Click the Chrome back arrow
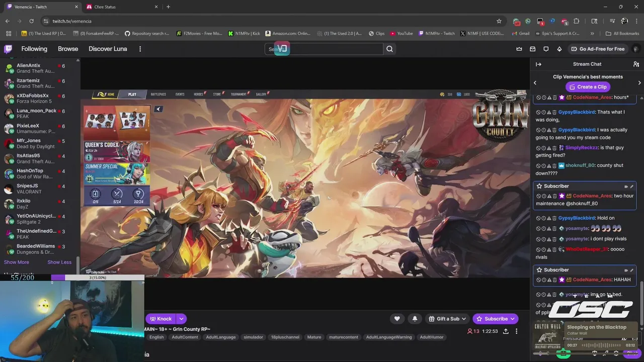This screenshot has width=644, height=362. point(7,21)
